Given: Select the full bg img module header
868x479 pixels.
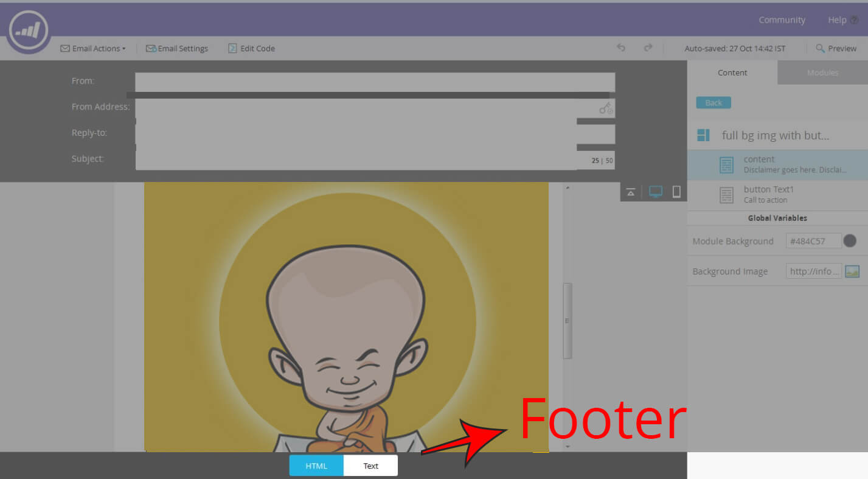Looking at the screenshot, I should coord(777,135).
